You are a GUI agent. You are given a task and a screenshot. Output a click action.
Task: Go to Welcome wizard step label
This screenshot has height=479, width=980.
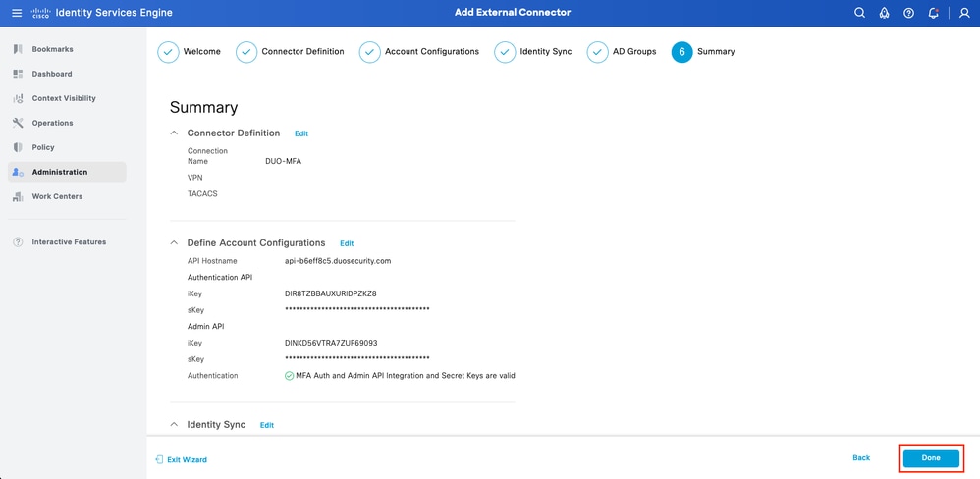coord(202,52)
